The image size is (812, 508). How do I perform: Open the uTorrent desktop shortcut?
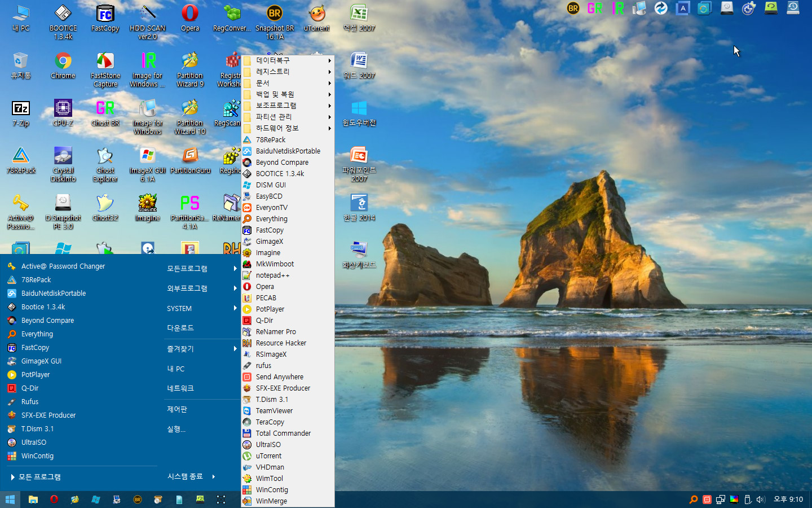click(317, 18)
